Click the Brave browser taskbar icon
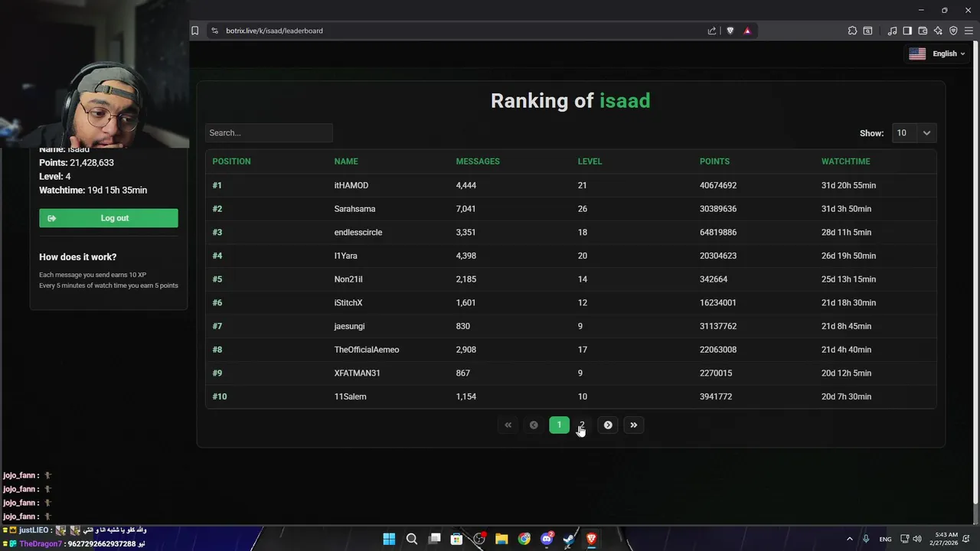Image resolution: width=980 pixels, height=551 pixels. click(x=591, y=539)
